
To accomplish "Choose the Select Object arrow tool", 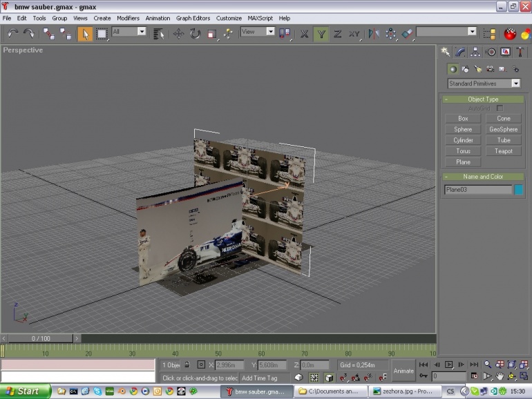I will click(85, 34).
